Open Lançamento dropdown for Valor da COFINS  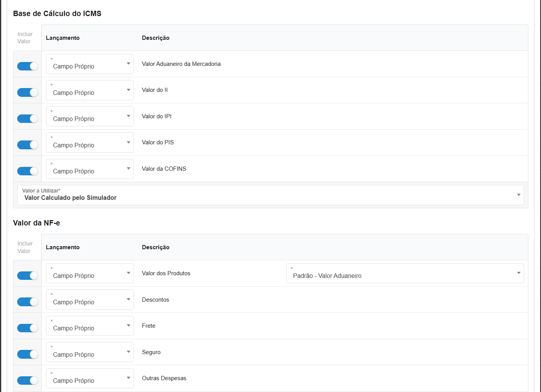pos(90,169)
